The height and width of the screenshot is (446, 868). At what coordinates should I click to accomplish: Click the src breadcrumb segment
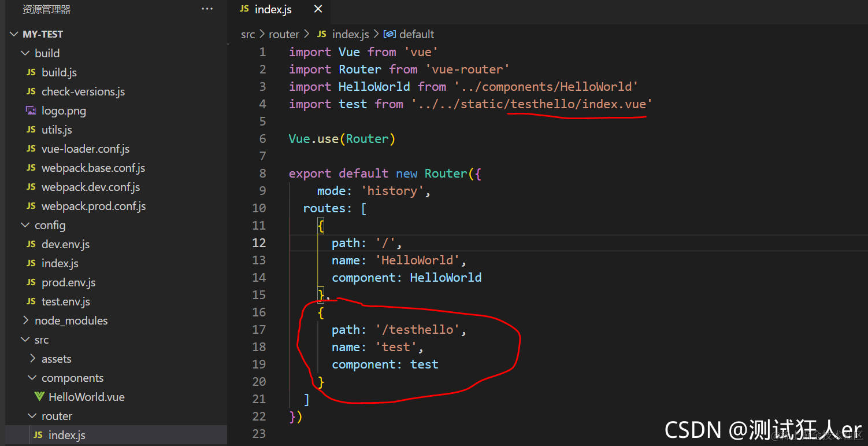(248, 34)
